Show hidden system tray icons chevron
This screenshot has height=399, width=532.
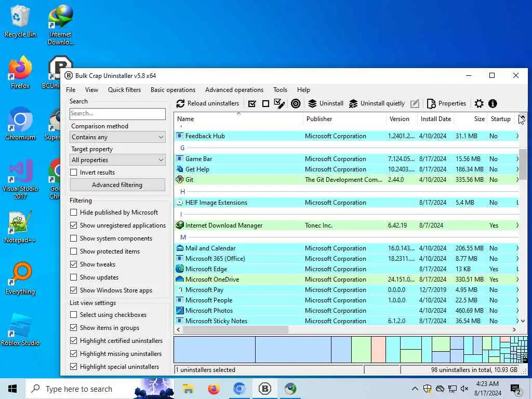[x=415, y=389]
